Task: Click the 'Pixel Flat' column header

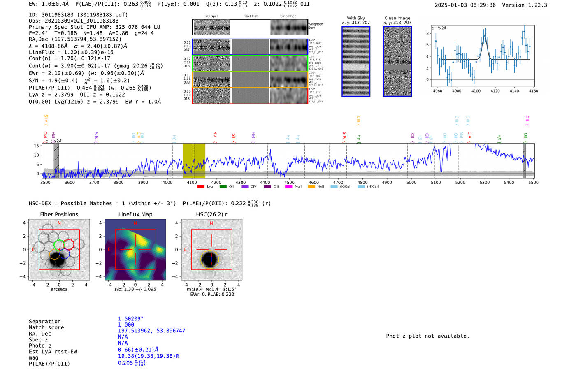Action: pos(250,16)
